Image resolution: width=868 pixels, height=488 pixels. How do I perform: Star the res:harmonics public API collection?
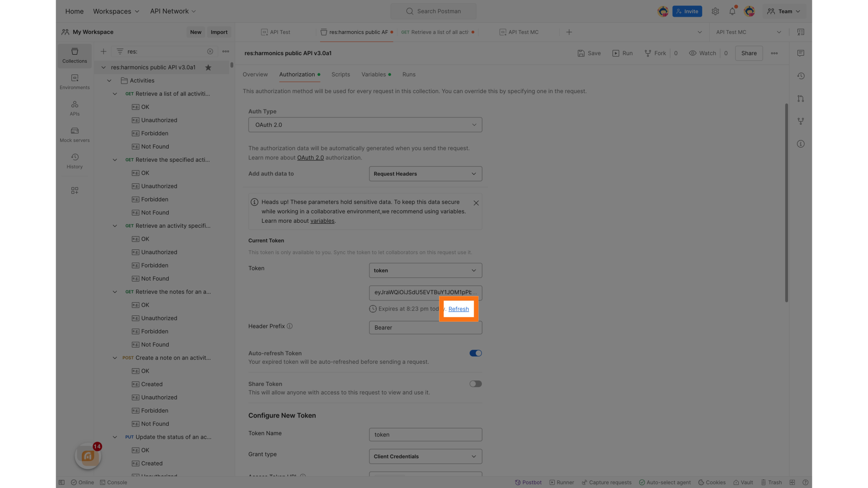click(208, 67)
